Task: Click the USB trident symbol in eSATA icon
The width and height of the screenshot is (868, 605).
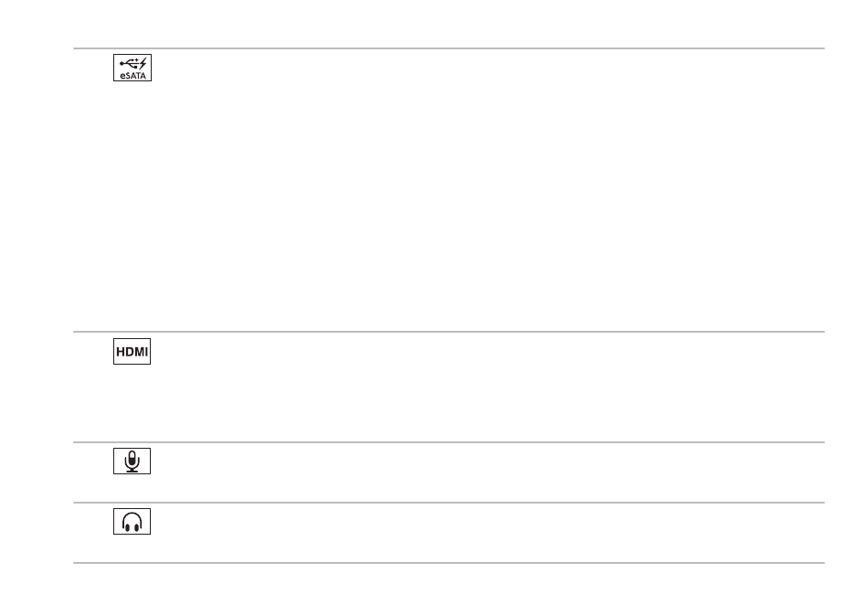Action: pos(129,63)
